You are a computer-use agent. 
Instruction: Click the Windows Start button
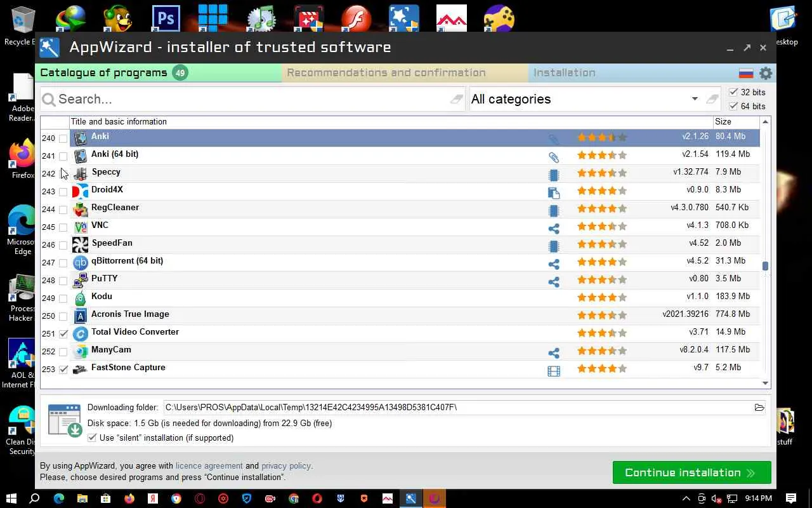pos(11,498)
